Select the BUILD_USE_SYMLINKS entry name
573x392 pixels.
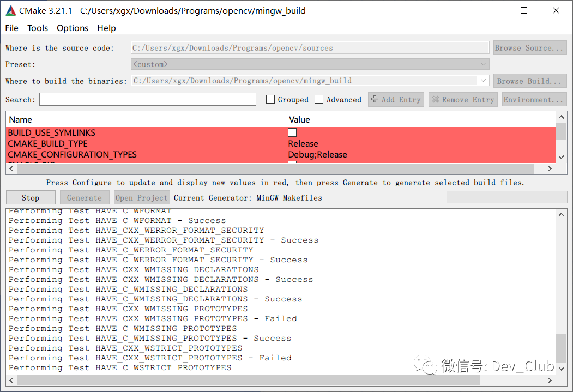52,132
